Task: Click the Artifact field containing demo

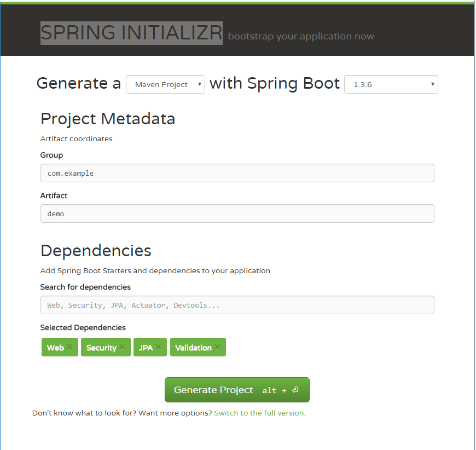Action: (x=237, y=214)
